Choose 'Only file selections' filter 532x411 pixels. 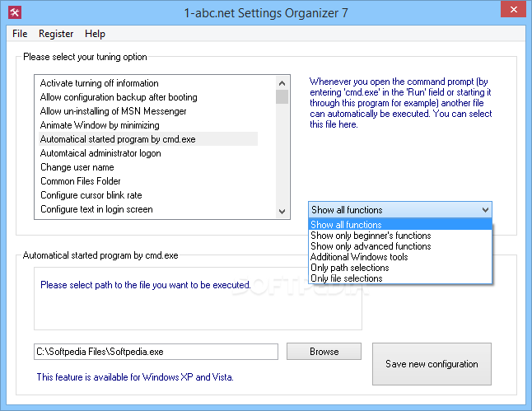point(400,278)
